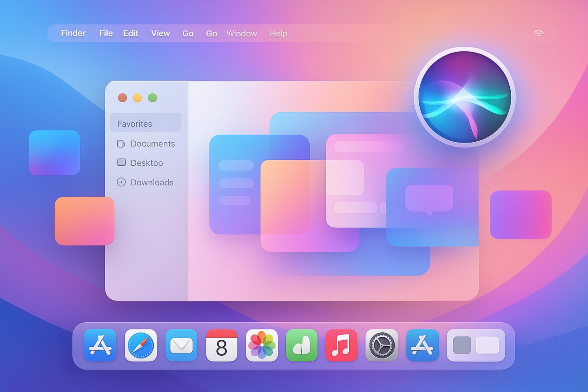Open the App Store icon beside Safari
Viewport: 588px width, 392px height.
click(100, 345)
